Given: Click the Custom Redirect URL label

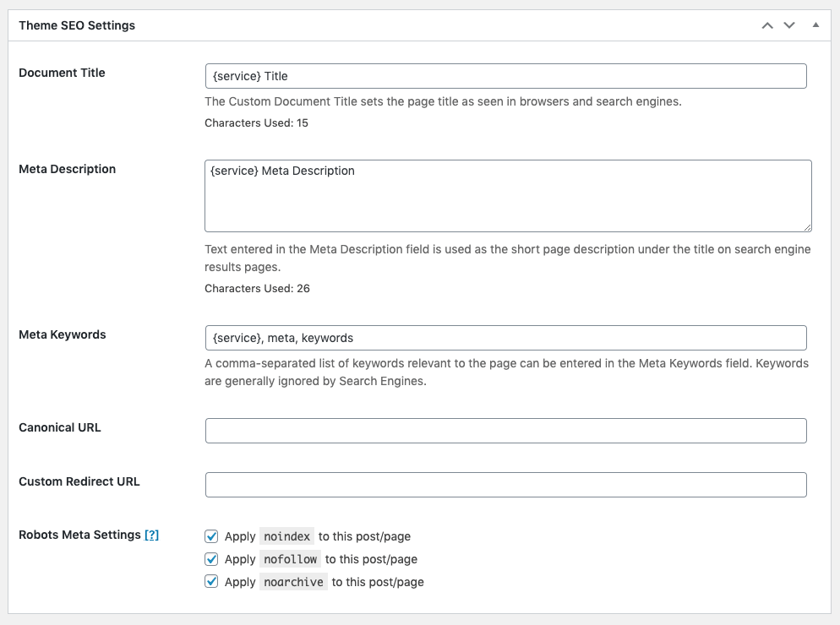Looking at the screenshot, I should tap(79, 481).
